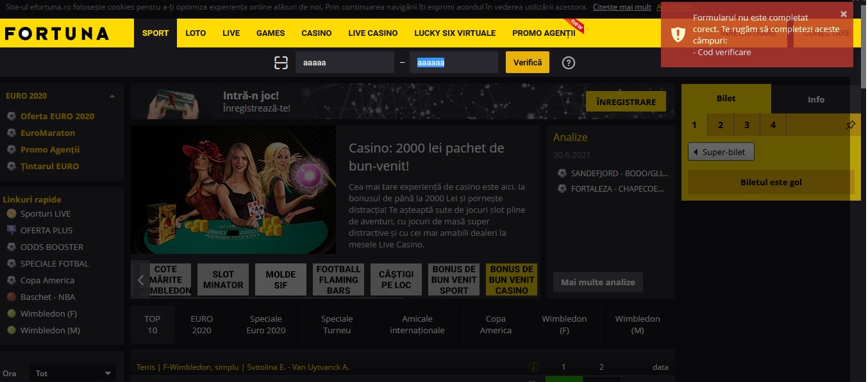Close the red form error notification
The image size is (868, 382).
point(844,13)
